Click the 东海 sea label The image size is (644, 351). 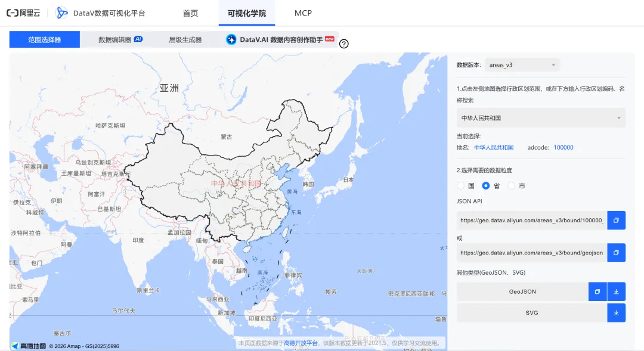click(x=296, y=212)
